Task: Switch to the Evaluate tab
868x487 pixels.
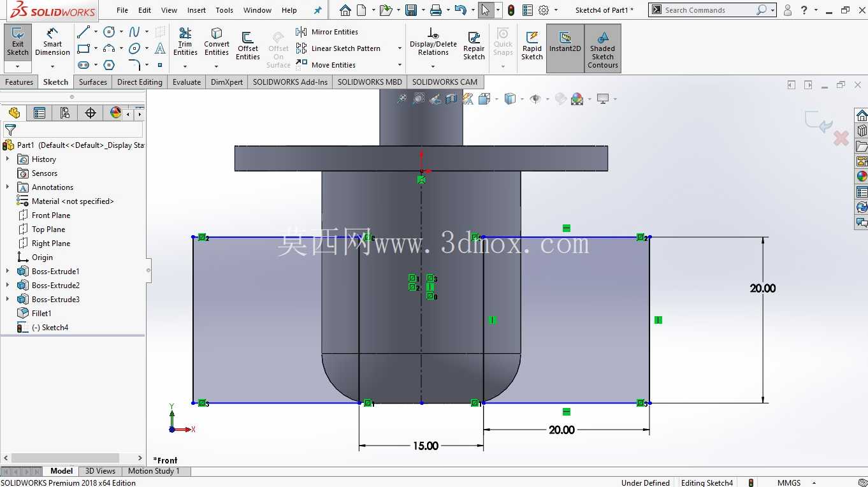Action: [187, 82]
